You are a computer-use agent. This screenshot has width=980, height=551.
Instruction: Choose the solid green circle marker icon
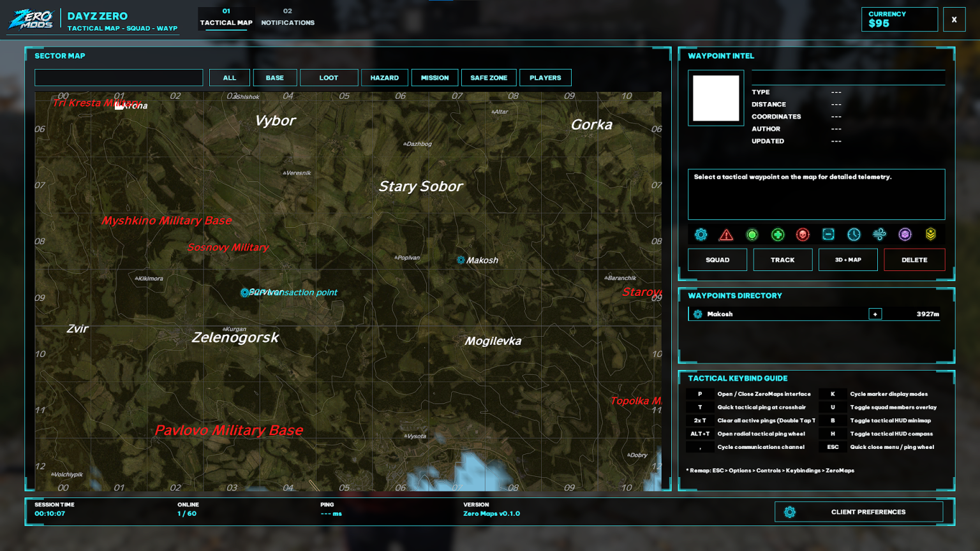click(752, 235)
